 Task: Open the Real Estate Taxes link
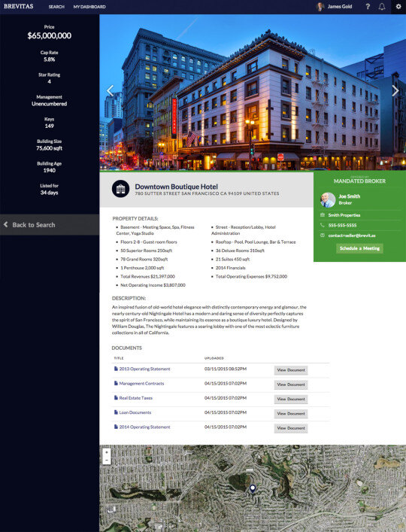(135, 398)
